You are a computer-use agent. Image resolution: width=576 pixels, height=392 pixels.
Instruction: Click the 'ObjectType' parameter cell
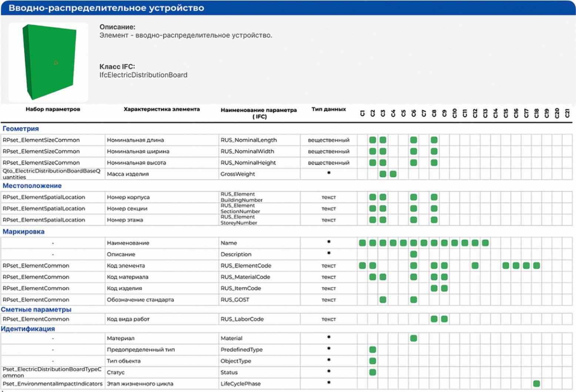click(x=259, y=361)
